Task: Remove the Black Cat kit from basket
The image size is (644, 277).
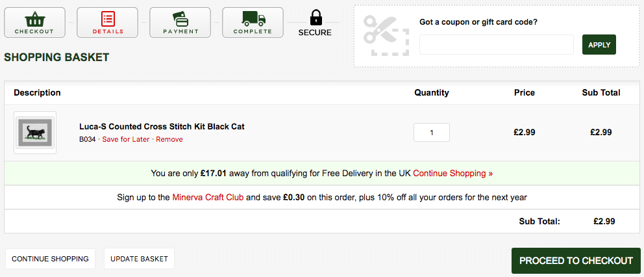Action: point(169,139)
